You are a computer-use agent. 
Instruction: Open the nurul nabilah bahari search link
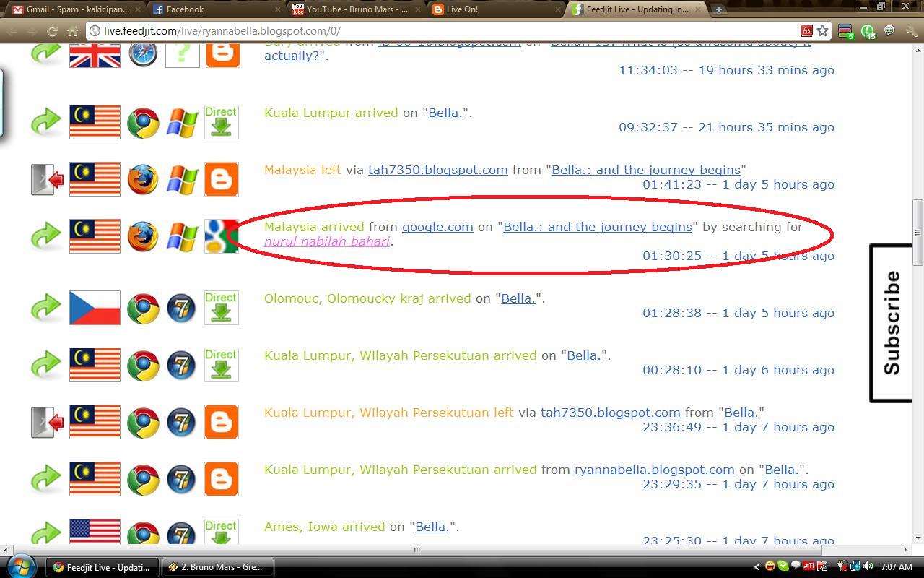click(326, 241)
